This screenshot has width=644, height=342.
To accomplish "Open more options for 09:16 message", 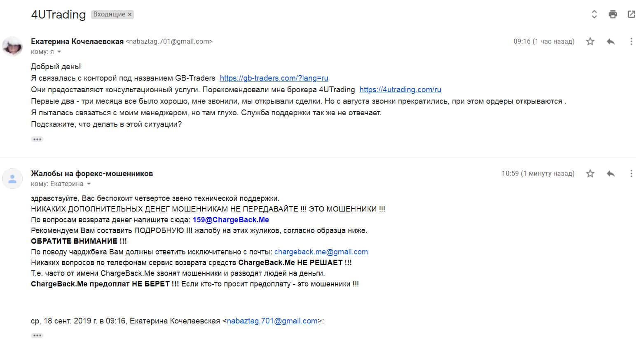I will pyautogui.click(x=631, y=41).
